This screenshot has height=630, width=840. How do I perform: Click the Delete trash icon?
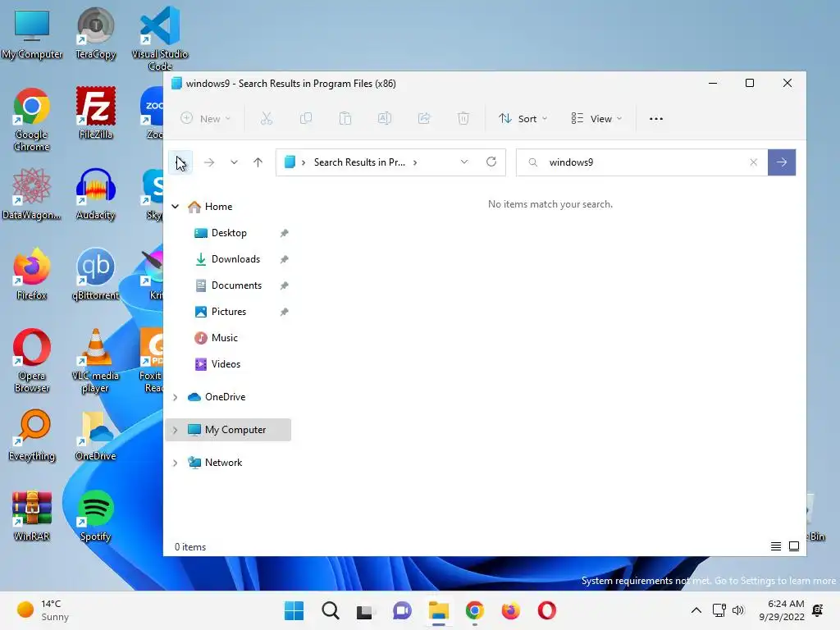point(463,118)
